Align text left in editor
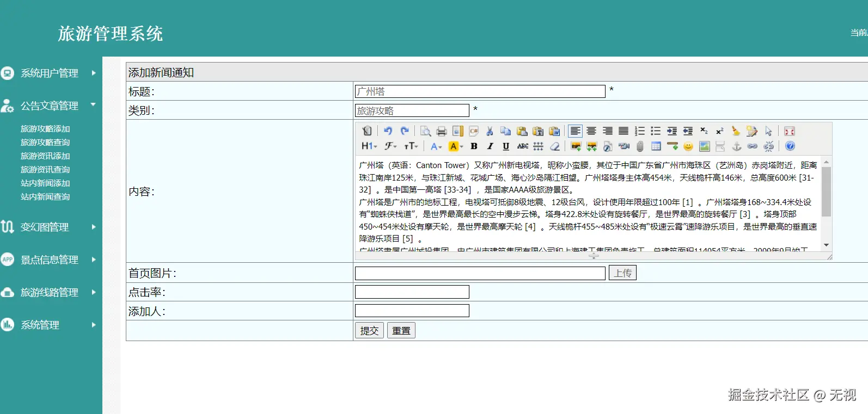Viewport: 868px width, 414px height. coord(575,131)
